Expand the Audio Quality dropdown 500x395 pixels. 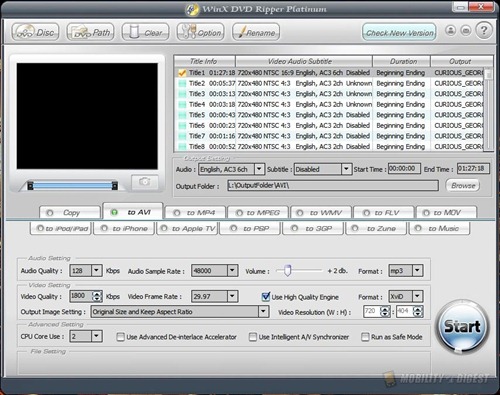(x=96, y=270)
